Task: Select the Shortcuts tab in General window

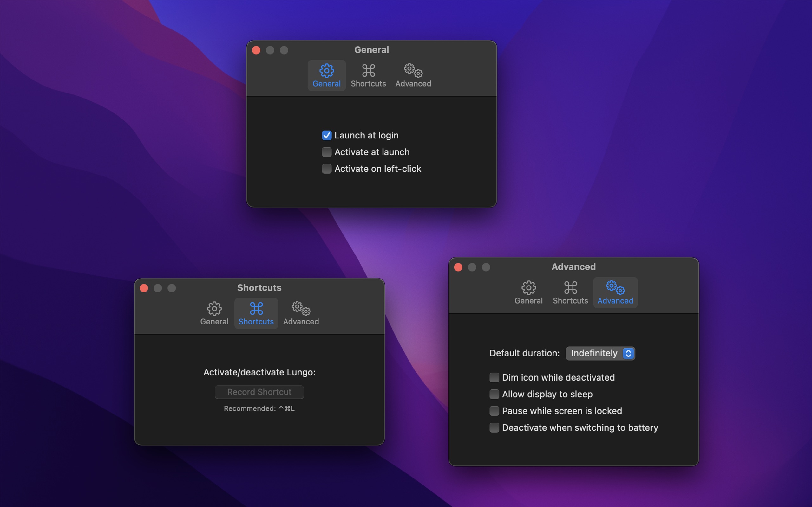Action: pos(368,75)
